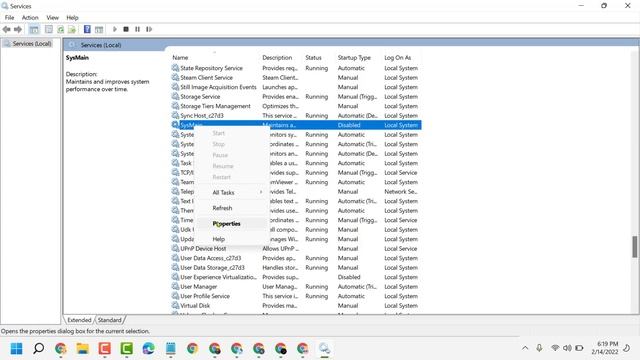Click the Forward arrow in the toolbar
Image resolution: width=640 pixels, height=360 pixels.
(x=18, y=29)
